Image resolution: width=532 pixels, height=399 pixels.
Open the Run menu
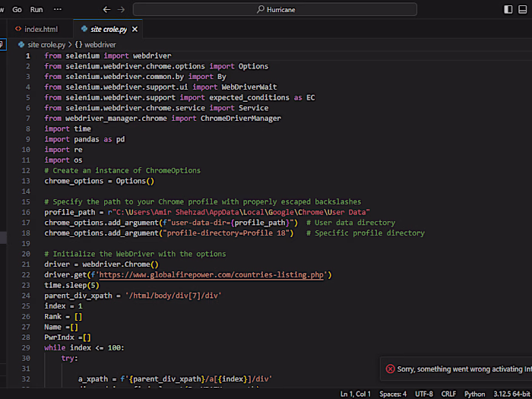(36, 10)
